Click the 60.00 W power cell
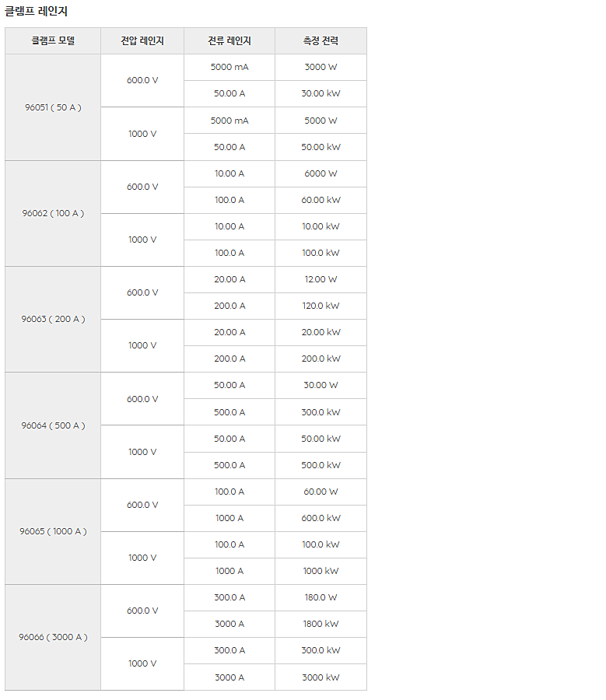Image resolution: width=606 pixels, height=700 pixels. 321,492
